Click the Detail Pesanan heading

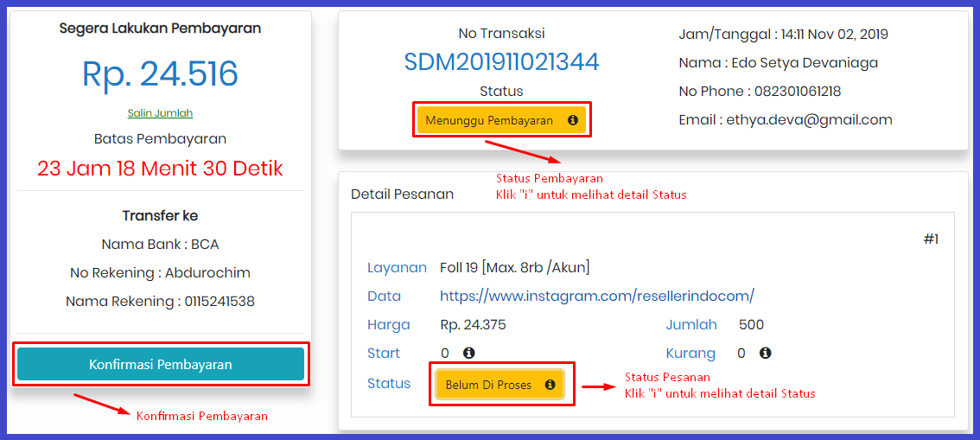(x=403, y=194)
